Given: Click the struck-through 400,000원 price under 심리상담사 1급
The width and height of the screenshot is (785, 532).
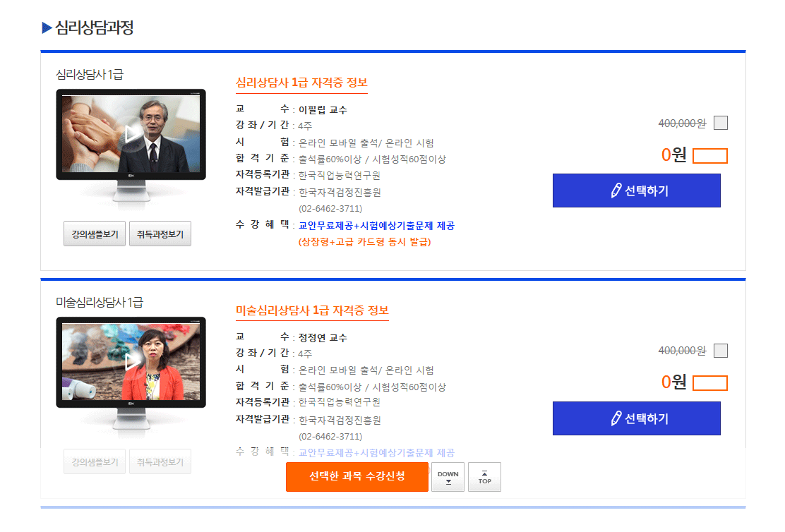Looking at the screenshot, I should click(x=683, y=123).
